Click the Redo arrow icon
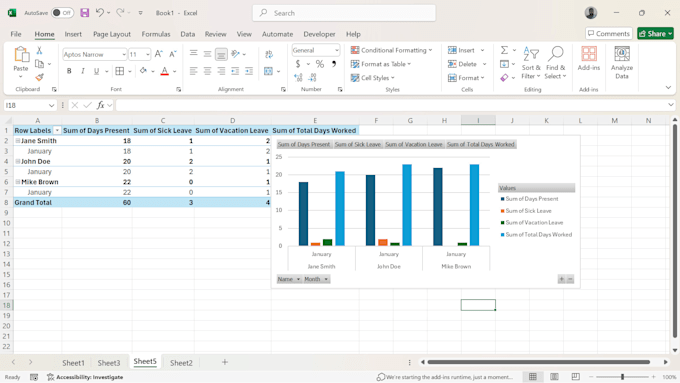This screenshot has width=680, height=383. [x=121, y=13]
